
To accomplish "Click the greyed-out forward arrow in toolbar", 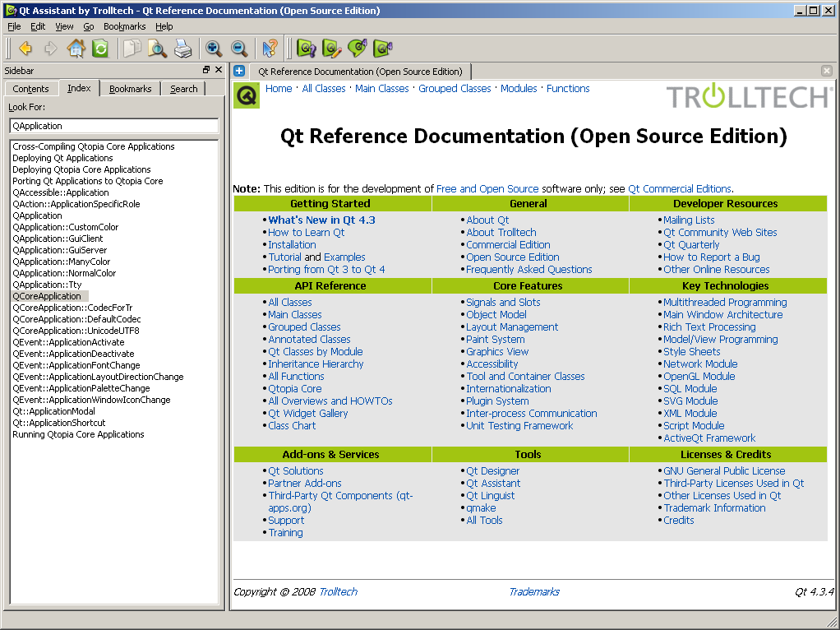I will point(51,49).
